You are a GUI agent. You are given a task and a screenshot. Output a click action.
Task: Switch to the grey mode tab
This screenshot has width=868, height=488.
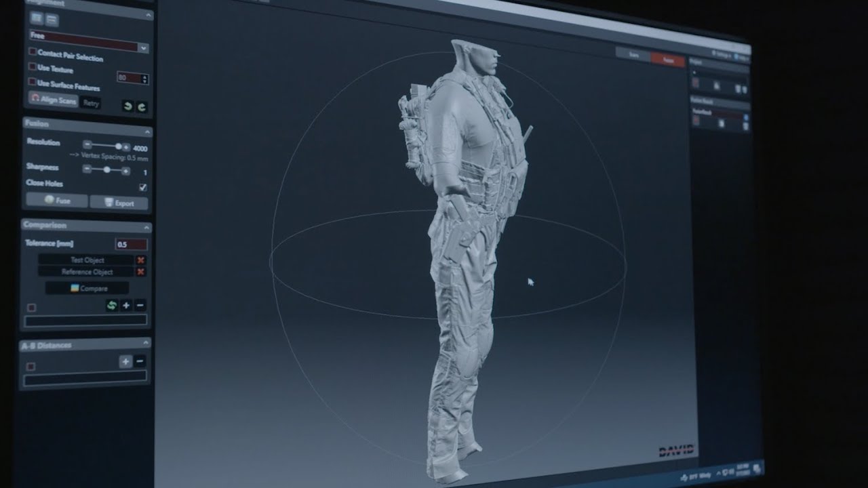click(634, 54)
